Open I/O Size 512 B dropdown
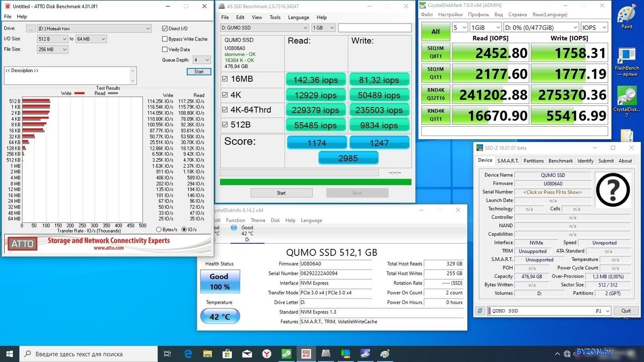 (x=52, y=39)
